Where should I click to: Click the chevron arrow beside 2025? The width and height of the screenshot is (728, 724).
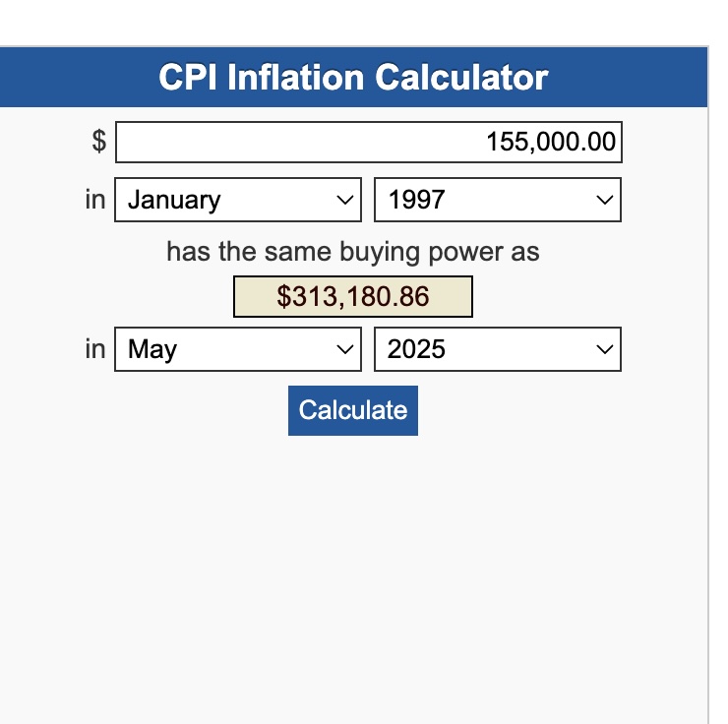pos(604,349)
